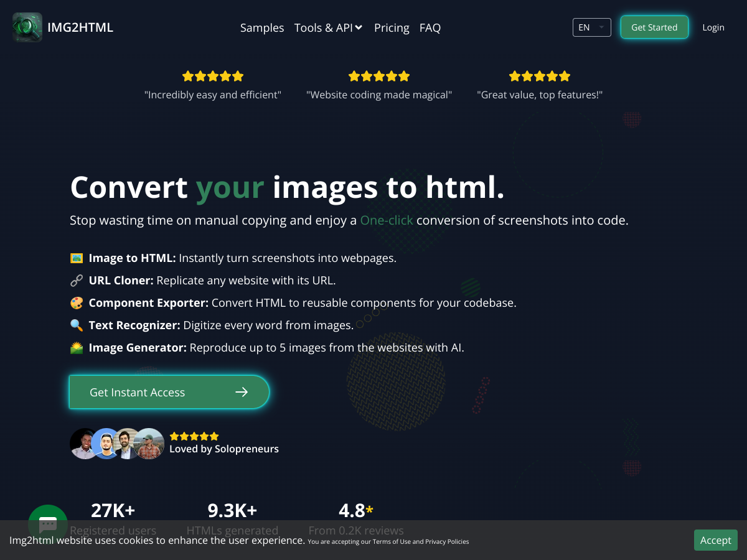
Task: Select the Image to HTML screen icon
Action: pyautogui.click(x=77, y=258)
